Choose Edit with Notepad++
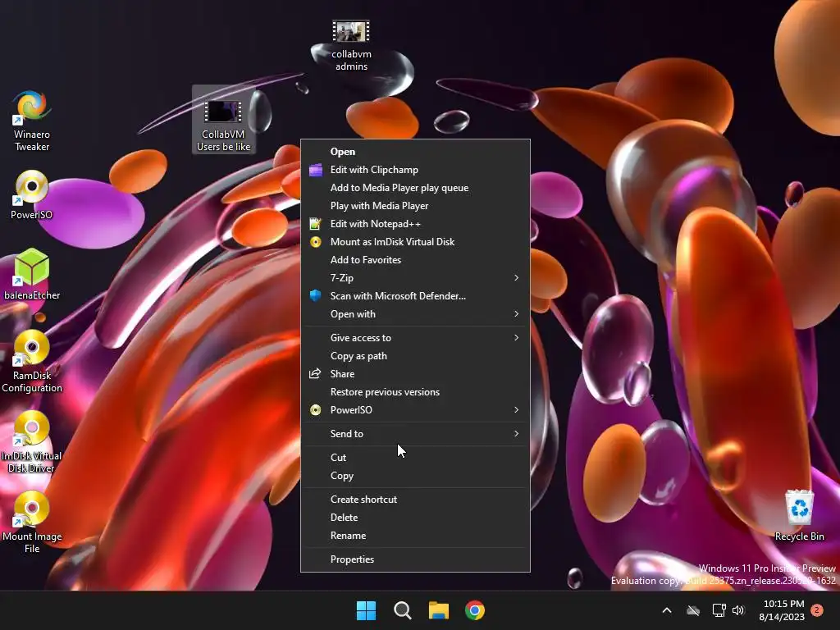 (x=415, y=224)
